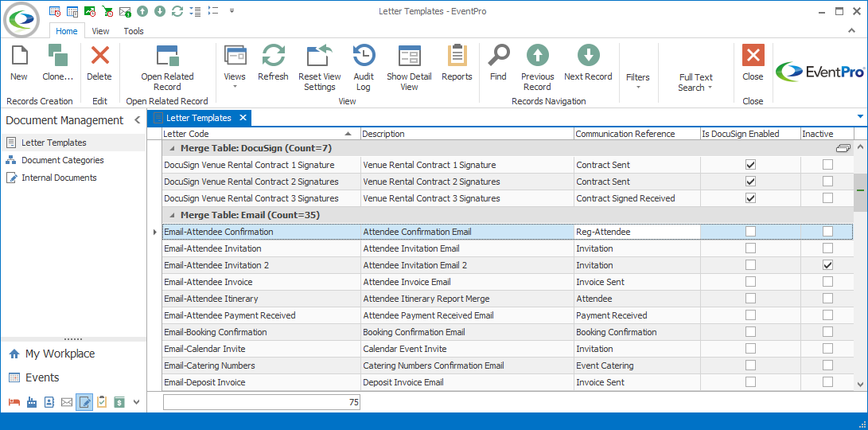The height and width of the screenshot is (430, 868).
Task: Open the Filters dropdown
Action: point(638,81)
